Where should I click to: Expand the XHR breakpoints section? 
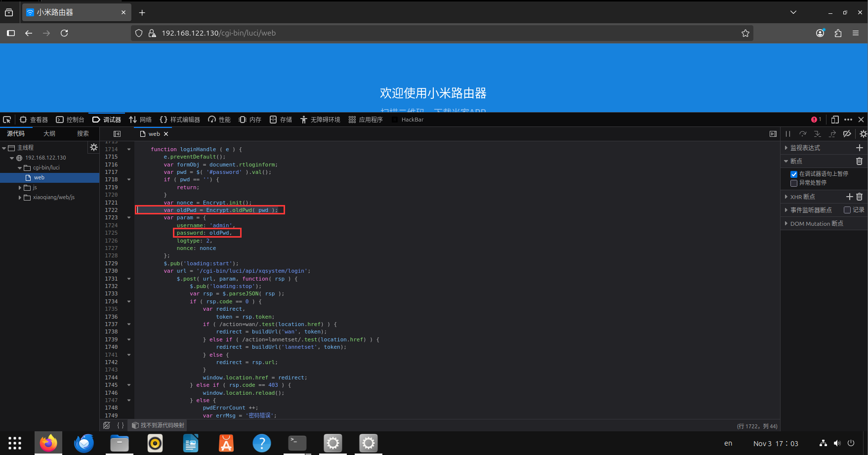pos(786,197)
